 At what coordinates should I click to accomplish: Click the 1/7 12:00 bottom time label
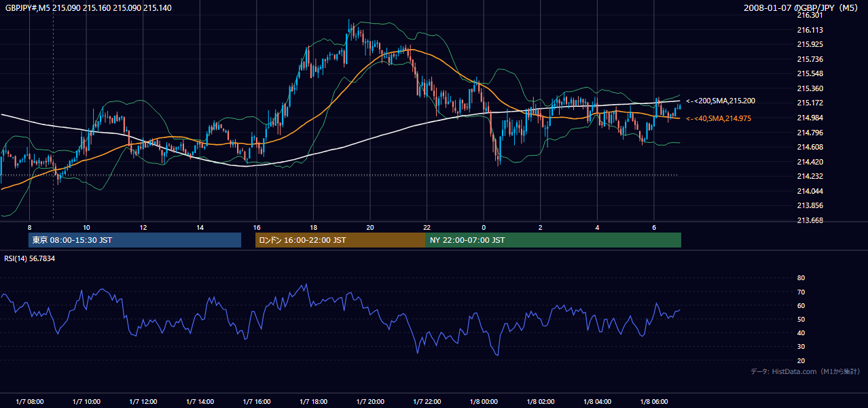click(143, 402)
